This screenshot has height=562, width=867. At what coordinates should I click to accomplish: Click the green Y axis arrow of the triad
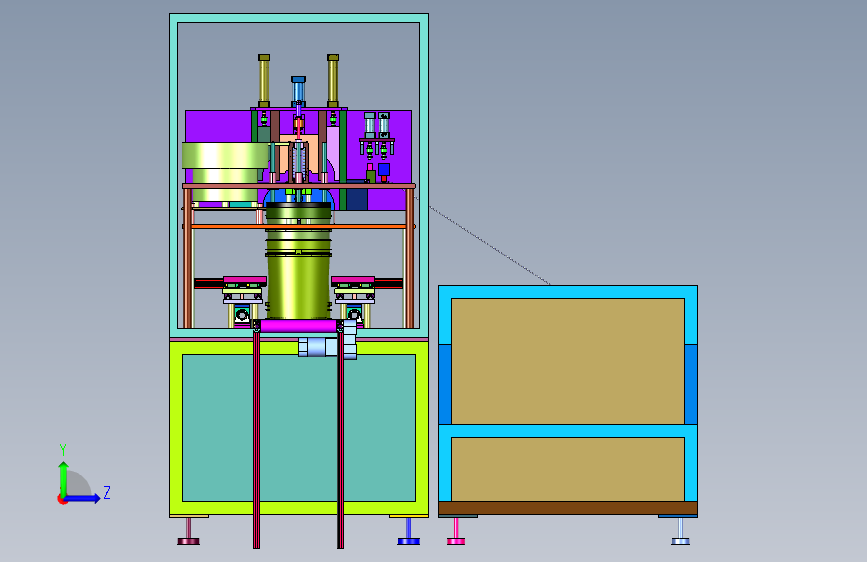pyautogui.click(x=64, y=478)
